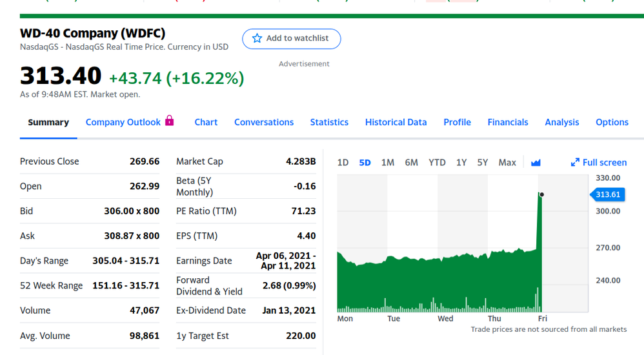Select the 5D chart range
This screenshot has height=355, width=644.
click(x=365, y=163)
